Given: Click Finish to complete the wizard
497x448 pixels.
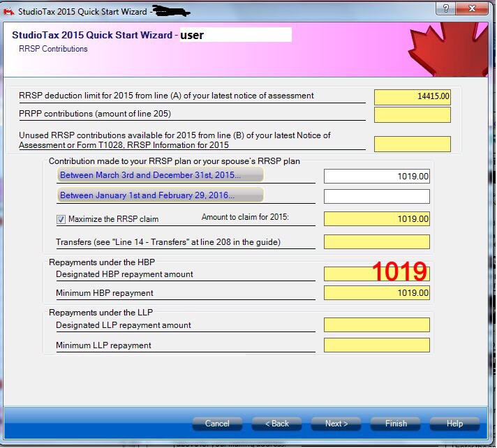Looking at the screenshot, I should point(396,424).
